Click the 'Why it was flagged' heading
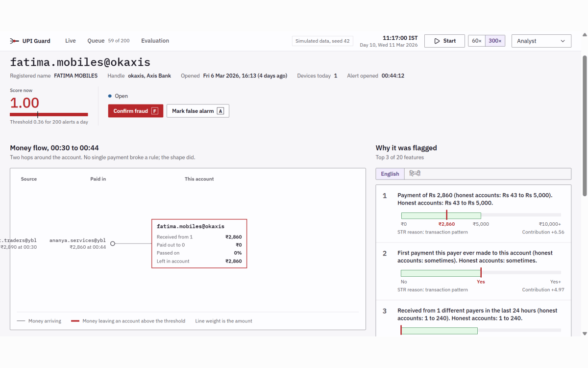The height and width of the screenshot is (368, 588). click(x=406, y=148)
